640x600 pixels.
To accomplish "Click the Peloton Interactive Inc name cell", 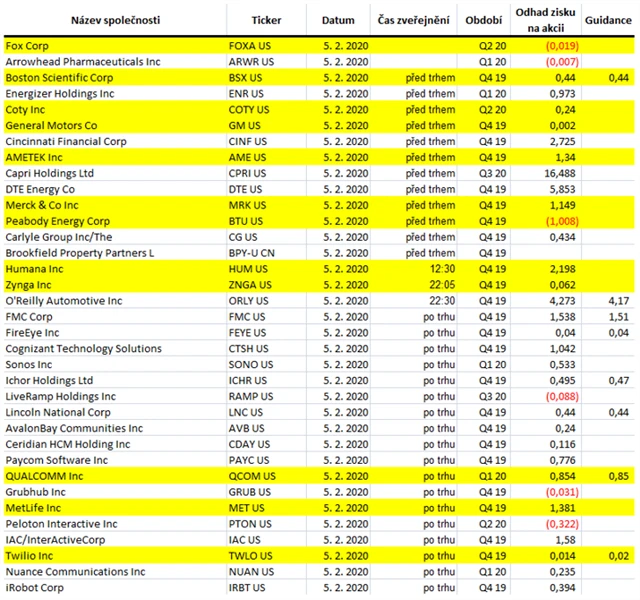I will (x=61, y=524).
